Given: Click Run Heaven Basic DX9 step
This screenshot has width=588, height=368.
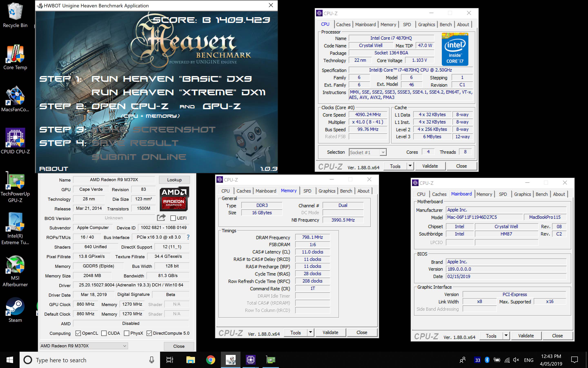Looking at the screenshot, I should click(x=171, y=79).
